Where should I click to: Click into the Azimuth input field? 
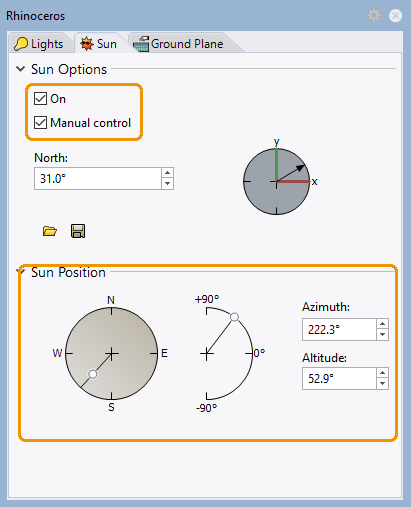[339, 330]
